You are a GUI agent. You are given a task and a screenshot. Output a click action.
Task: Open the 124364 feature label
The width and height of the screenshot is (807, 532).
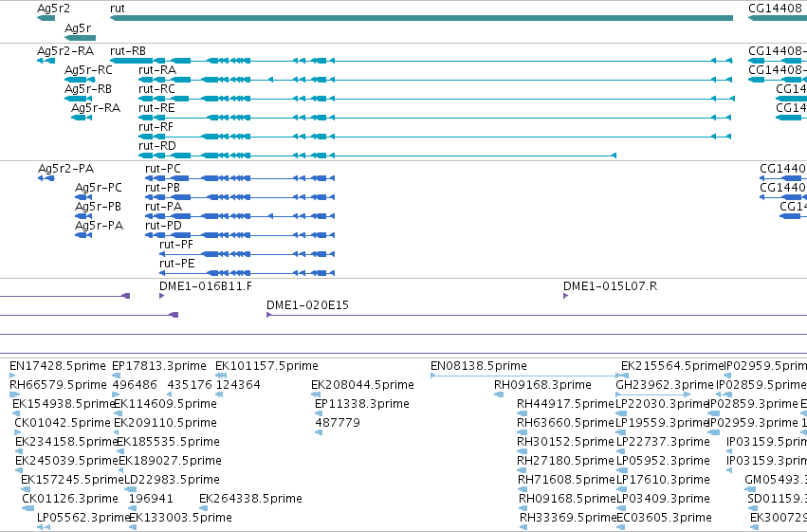tap(238, 385)
